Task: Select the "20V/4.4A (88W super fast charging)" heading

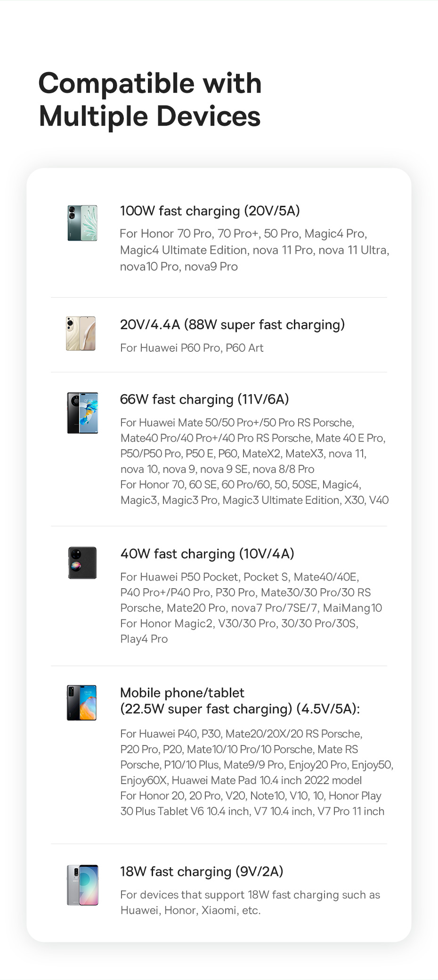Action: point(232,324)
